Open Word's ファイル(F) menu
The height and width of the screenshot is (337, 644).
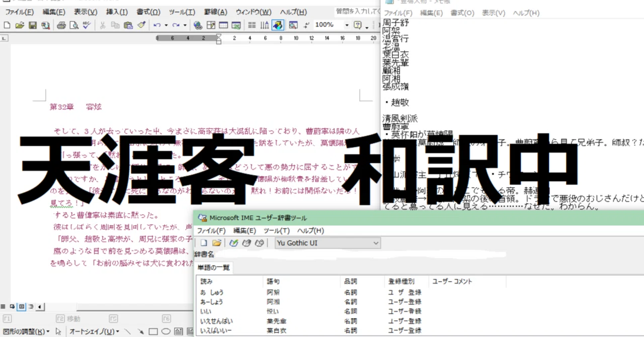[19, 12]
